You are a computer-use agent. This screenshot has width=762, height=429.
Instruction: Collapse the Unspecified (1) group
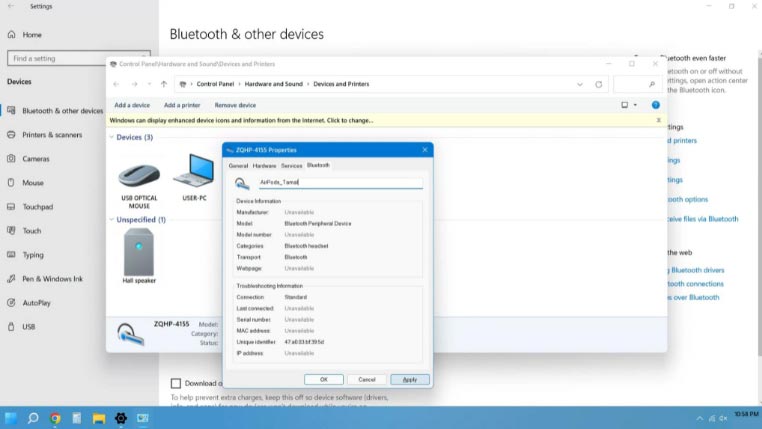(111, 220)
